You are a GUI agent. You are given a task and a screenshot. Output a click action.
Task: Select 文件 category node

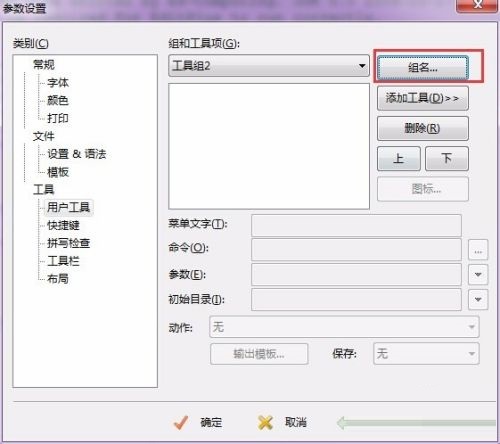click(x=44, y=136)
